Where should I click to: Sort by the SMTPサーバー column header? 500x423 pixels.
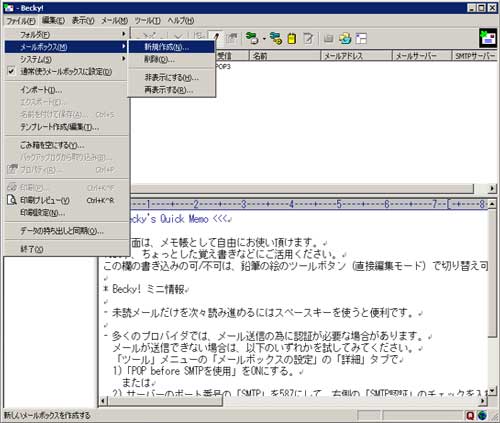point(475,56)
